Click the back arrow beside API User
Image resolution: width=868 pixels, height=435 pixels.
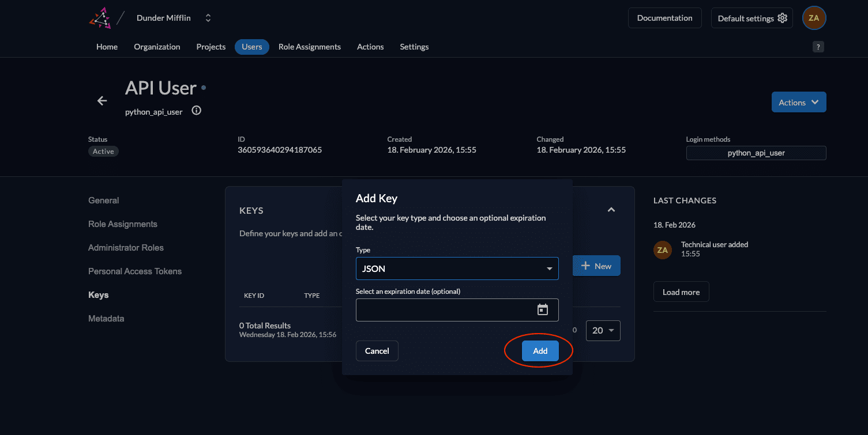point(102,101)
